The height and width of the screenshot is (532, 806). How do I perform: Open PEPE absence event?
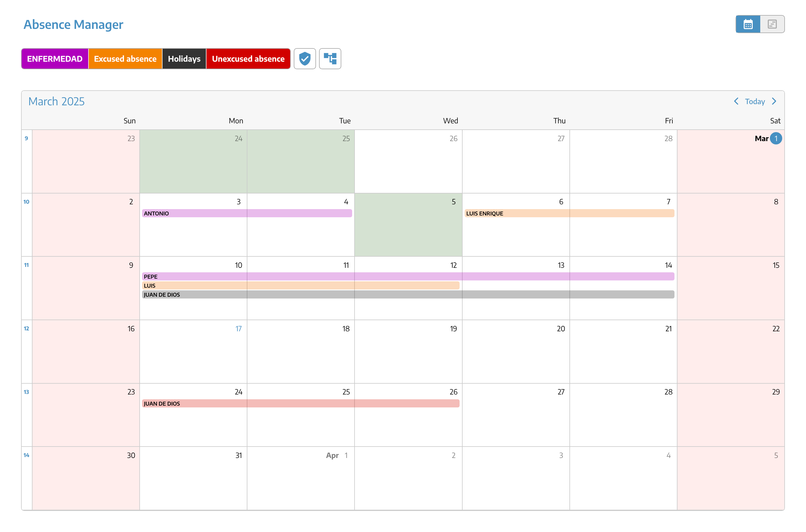tap(408, 277)
